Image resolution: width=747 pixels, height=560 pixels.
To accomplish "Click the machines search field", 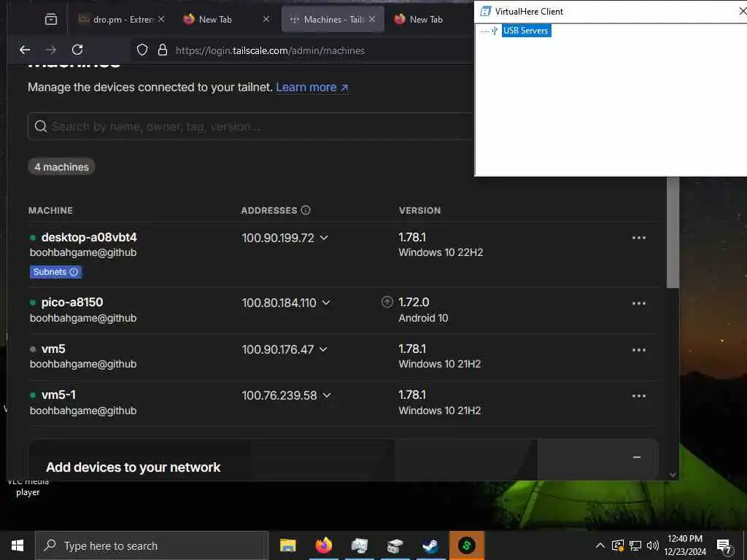I will tap(252, 126).
